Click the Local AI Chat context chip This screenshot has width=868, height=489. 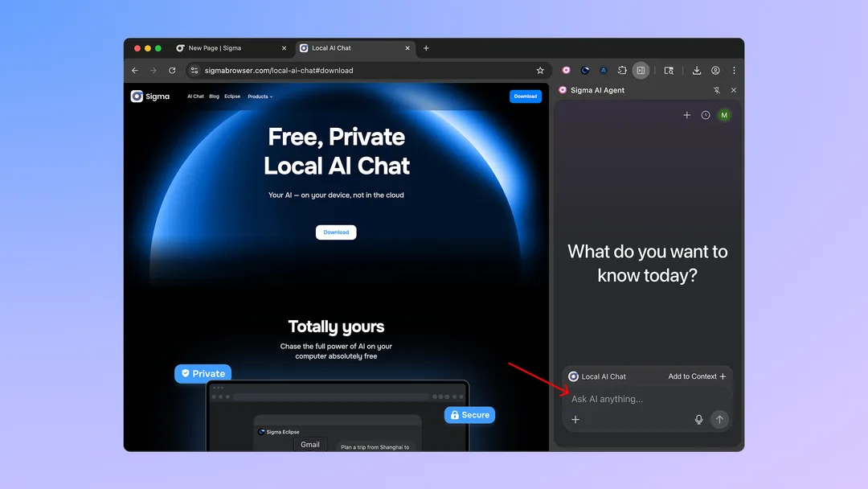pos(597,376)
